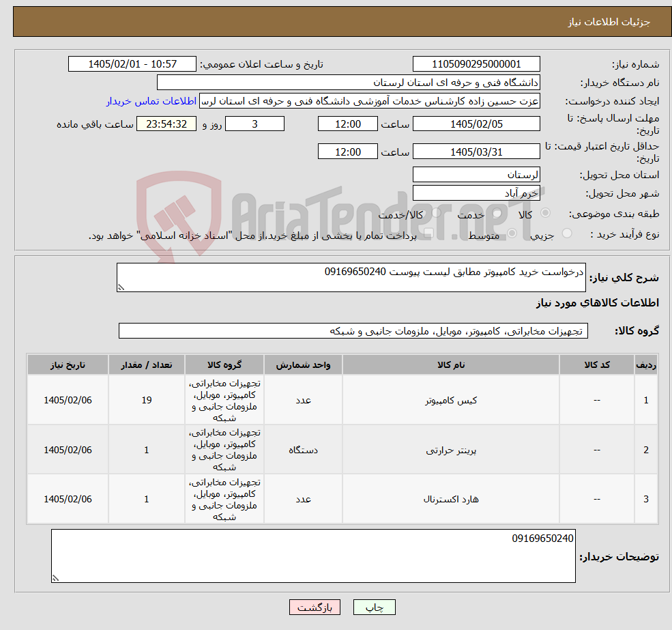Screen dimensions: 672x630
Task: Click the گروه کالا column header
Action: pos(224,364)
